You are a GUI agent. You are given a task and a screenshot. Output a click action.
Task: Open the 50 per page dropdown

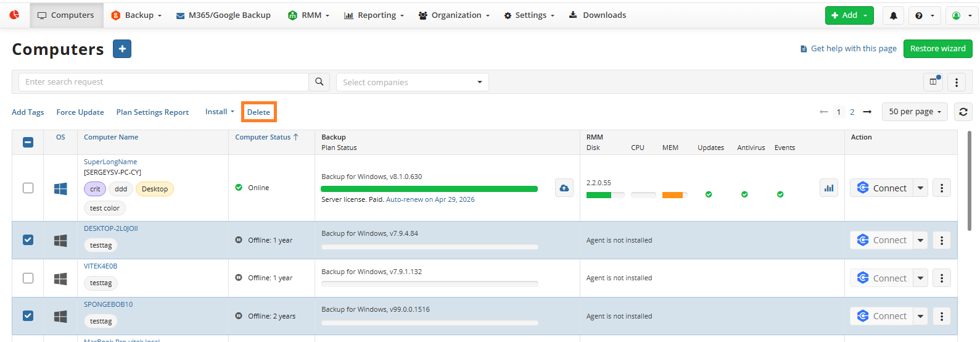(915, 112)
